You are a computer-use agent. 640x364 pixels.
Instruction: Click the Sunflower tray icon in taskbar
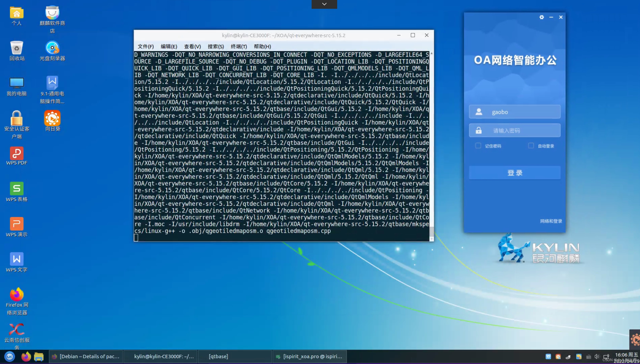click(558, 357)
